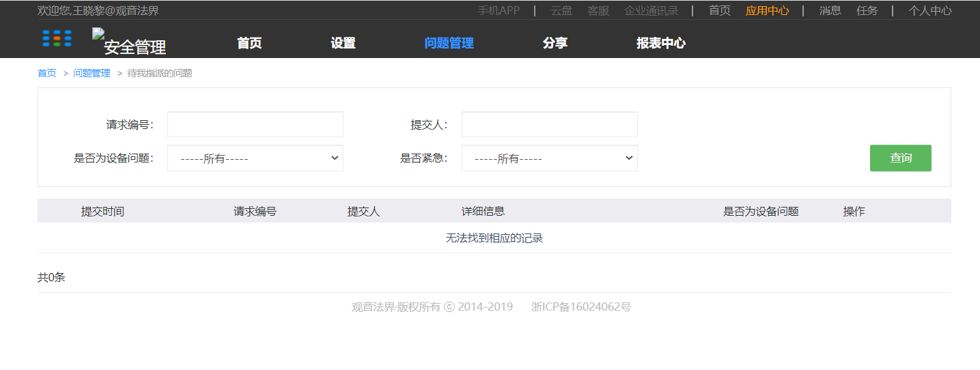Screen dimensions: 980x370
Task: Click the 请求编号 column header
Action: pyautogui.click(x=255, y=212)
